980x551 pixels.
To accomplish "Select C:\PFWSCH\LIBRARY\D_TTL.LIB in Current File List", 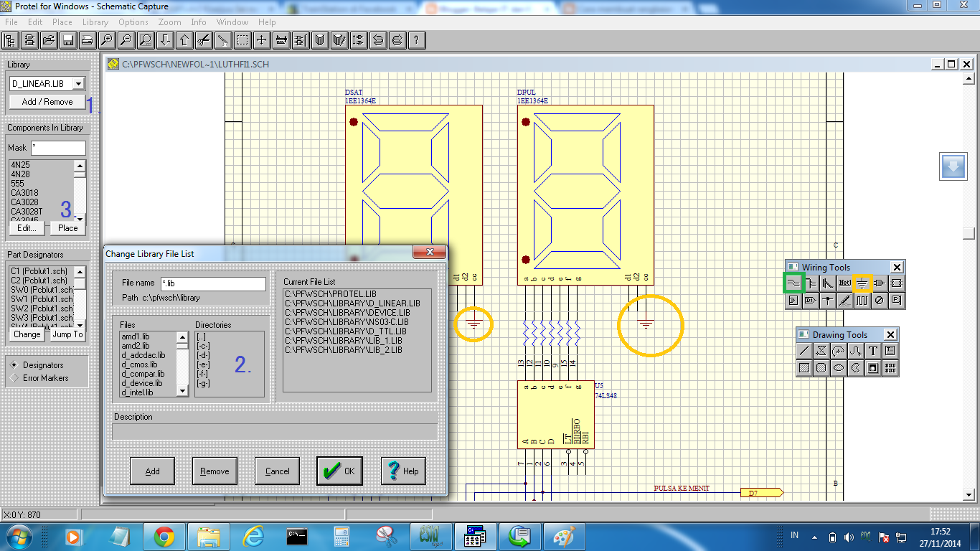I will (346, 331).
